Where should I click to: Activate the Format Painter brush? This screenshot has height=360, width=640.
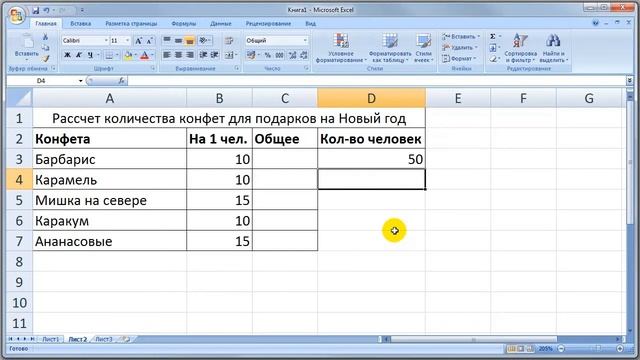[45, 59]
